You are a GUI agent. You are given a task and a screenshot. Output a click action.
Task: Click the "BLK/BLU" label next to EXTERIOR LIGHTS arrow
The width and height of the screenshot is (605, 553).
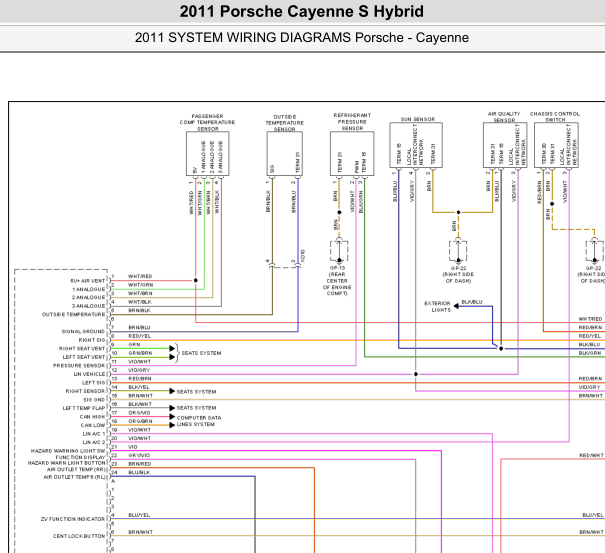(x=471, y=302)
